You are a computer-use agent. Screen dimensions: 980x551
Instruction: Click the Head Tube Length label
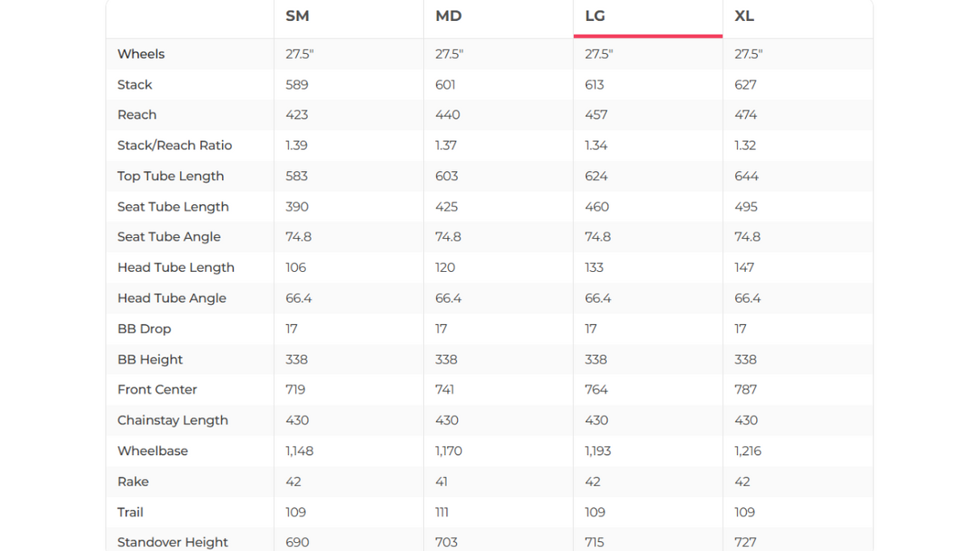coord(175,267)
